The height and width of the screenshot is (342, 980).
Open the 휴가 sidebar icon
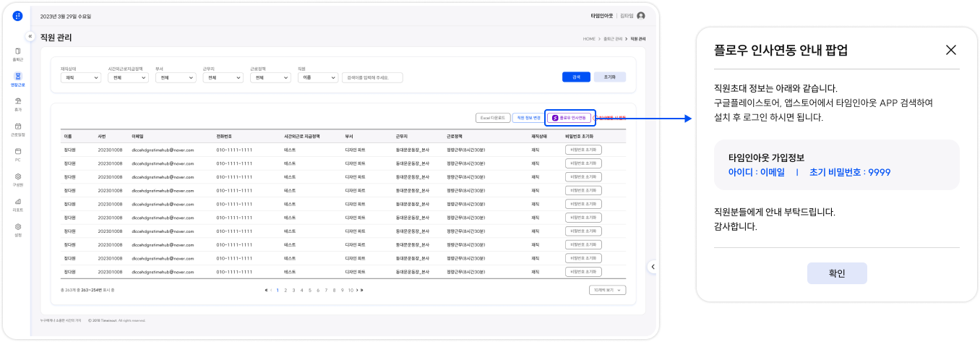(x=17, y=103)
